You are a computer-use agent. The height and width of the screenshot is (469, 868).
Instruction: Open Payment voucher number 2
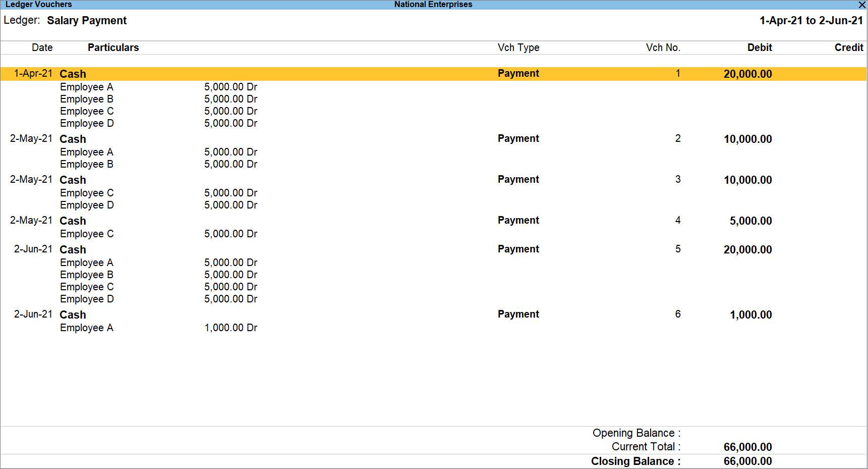[434, 139]
